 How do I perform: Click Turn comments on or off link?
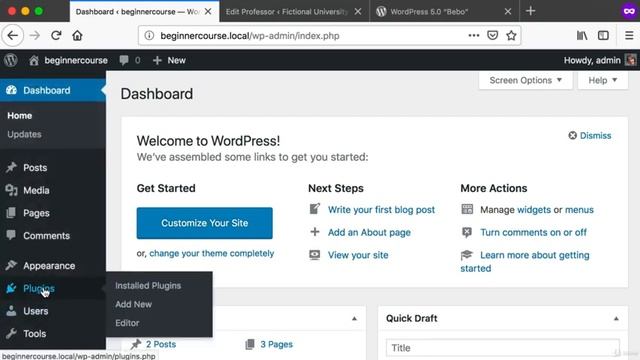533,232
